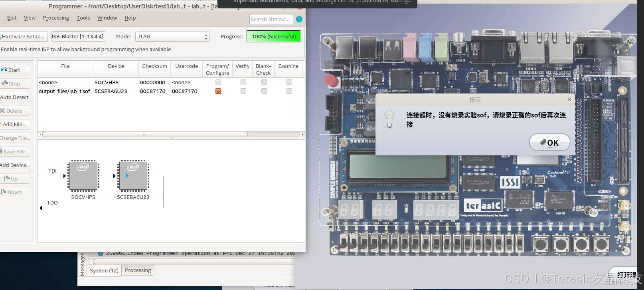The image size is (644, 290).
Task: Click the Usercode column header
Action: 186,69
